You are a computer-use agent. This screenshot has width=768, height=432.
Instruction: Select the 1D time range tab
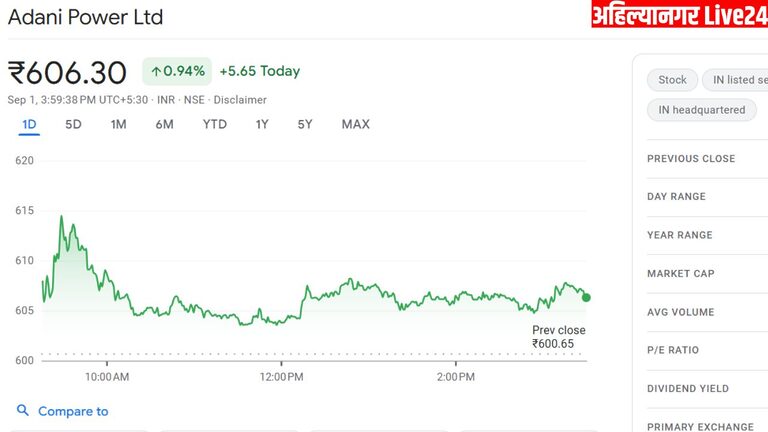pyautogui.click(x=29, y=124)
